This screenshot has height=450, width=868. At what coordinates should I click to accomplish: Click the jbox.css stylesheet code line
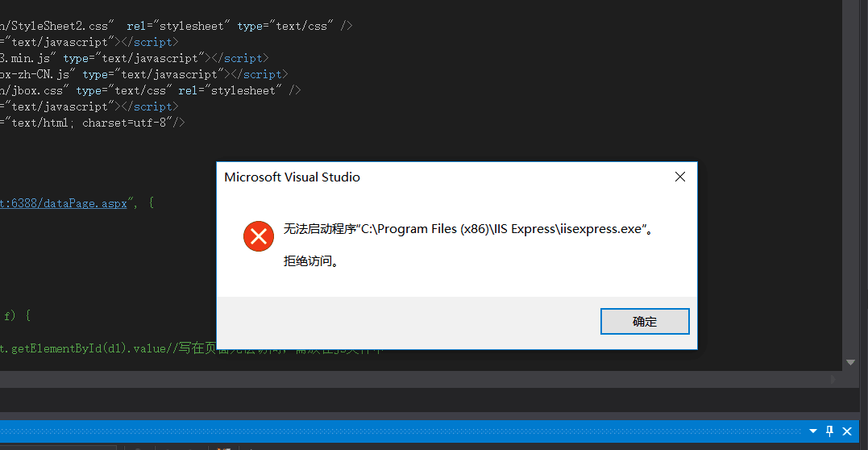tap(150, 90)
